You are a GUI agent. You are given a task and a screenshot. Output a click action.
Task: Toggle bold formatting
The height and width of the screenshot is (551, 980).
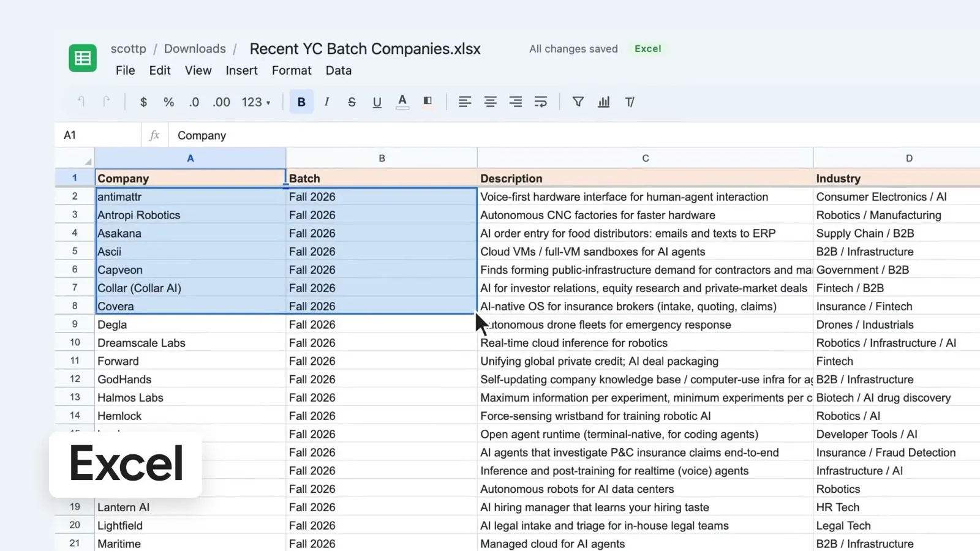coord(301,102)
